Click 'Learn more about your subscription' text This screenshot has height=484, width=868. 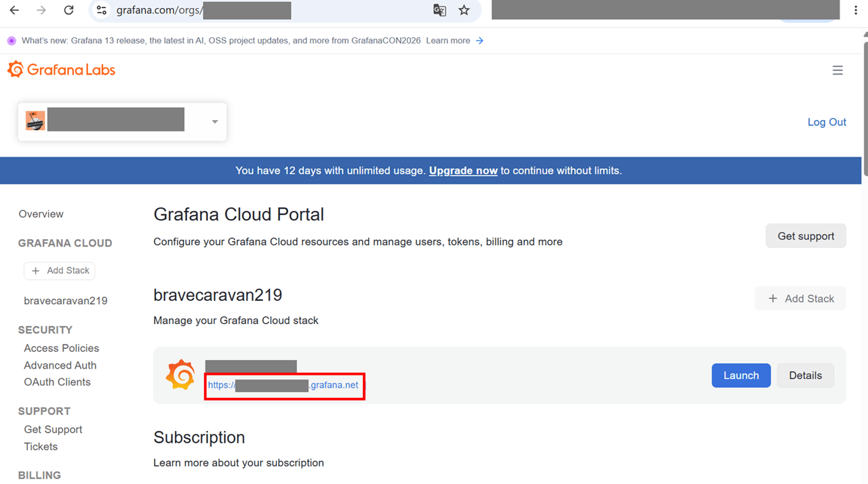tap(239, 463)
